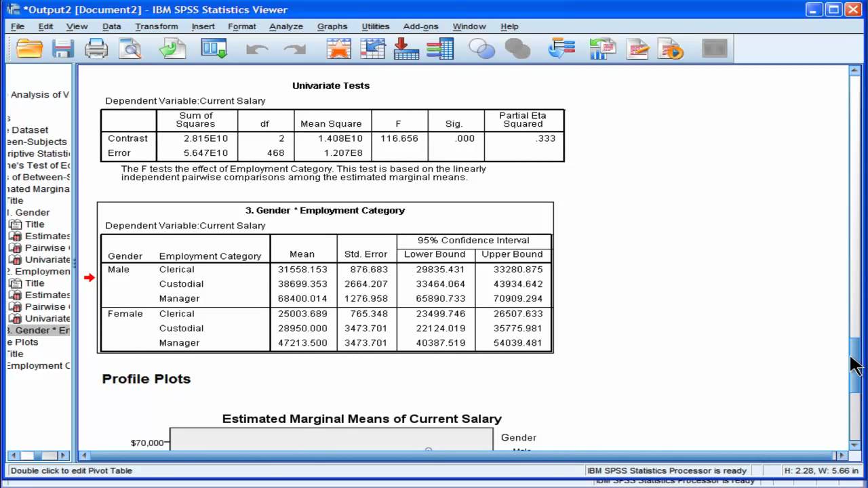Open the Transform menu

pyautogui.click(x=156, y=26)
